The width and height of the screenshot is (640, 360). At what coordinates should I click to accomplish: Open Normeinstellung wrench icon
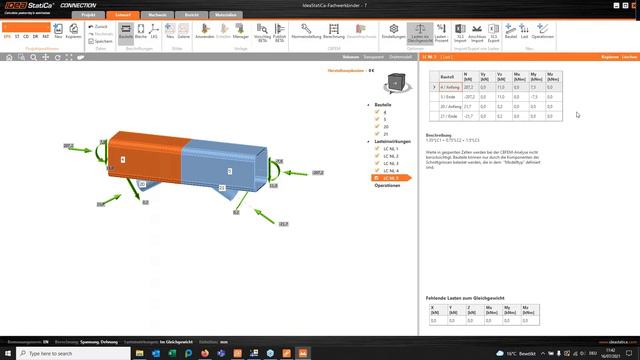click(x=306, y=31)
